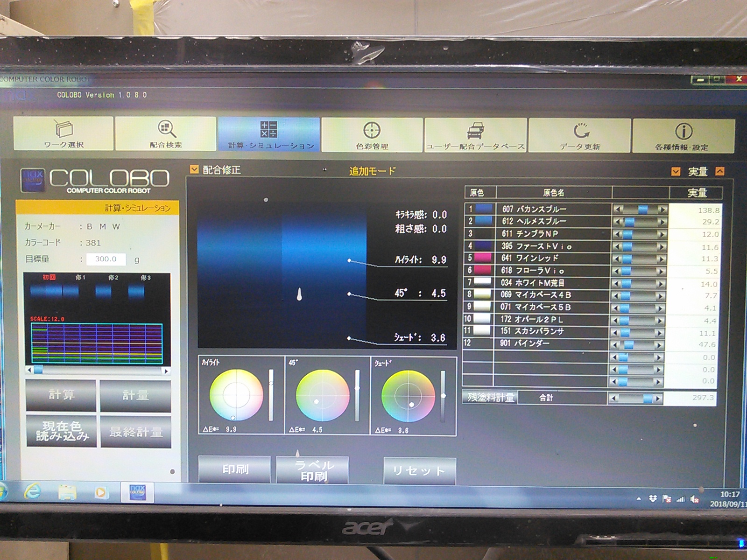Increase slider for 618 フローラVio
This screenshot has width=747, height=560.
[x=660, y=271]
